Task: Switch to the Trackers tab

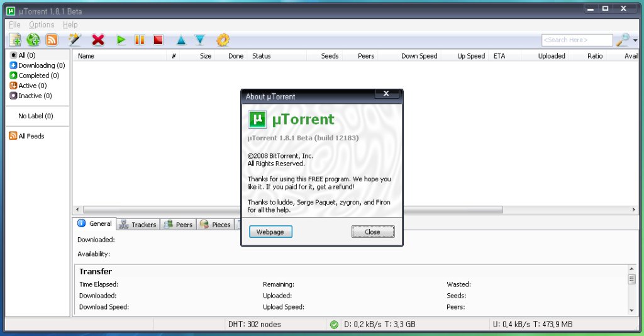Action: pyautogui.click(x=138, y=225)
